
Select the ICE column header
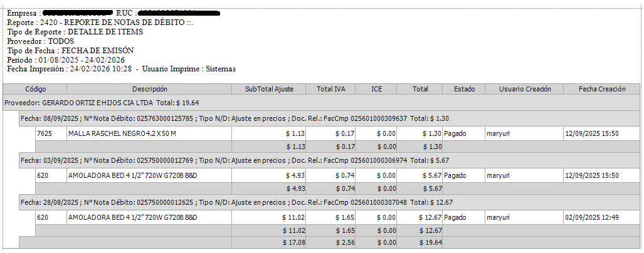(376, 89)
